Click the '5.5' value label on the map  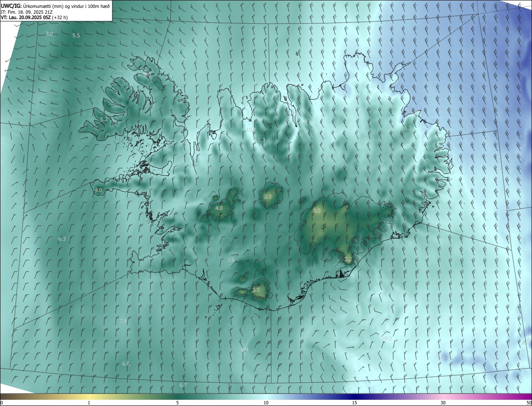coord(76,36)
